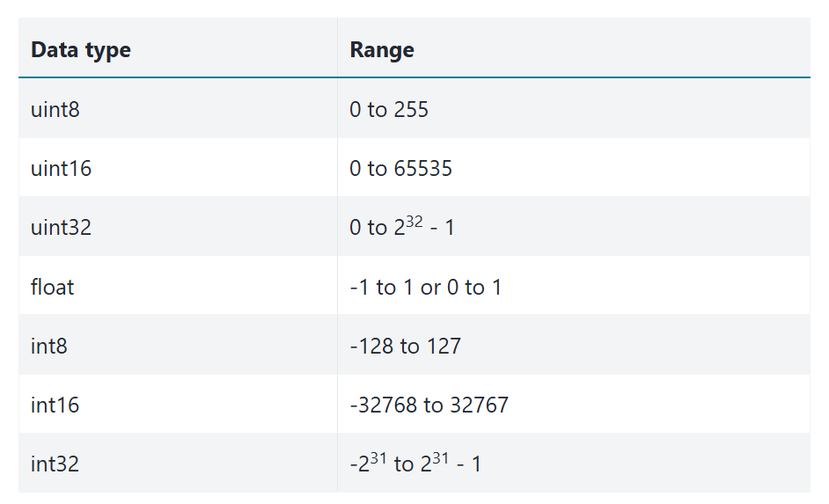This screenshot has width=829, height=504.
Task: Click the 'Data type' column header
Action: point(81,50)
